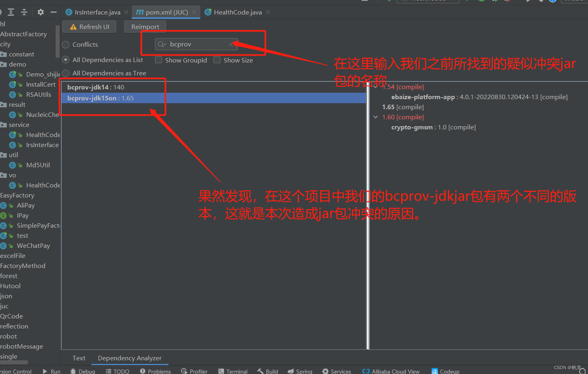Click the Expand All icon in the panel toolbar
The height and width of the screenshot is (374, 588).
click(x=10, y=12)
